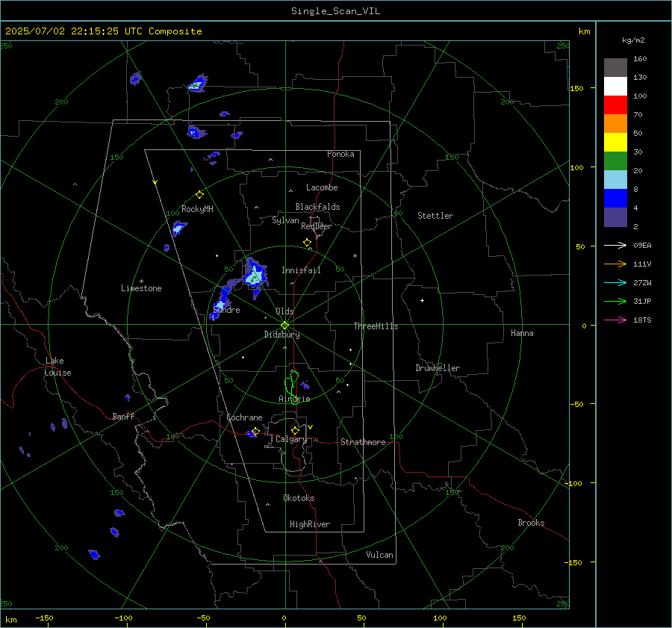Viewport: 672px width, 628px height.
Task: Pick the blue 4-8 legend color
Action: (615, 199)
